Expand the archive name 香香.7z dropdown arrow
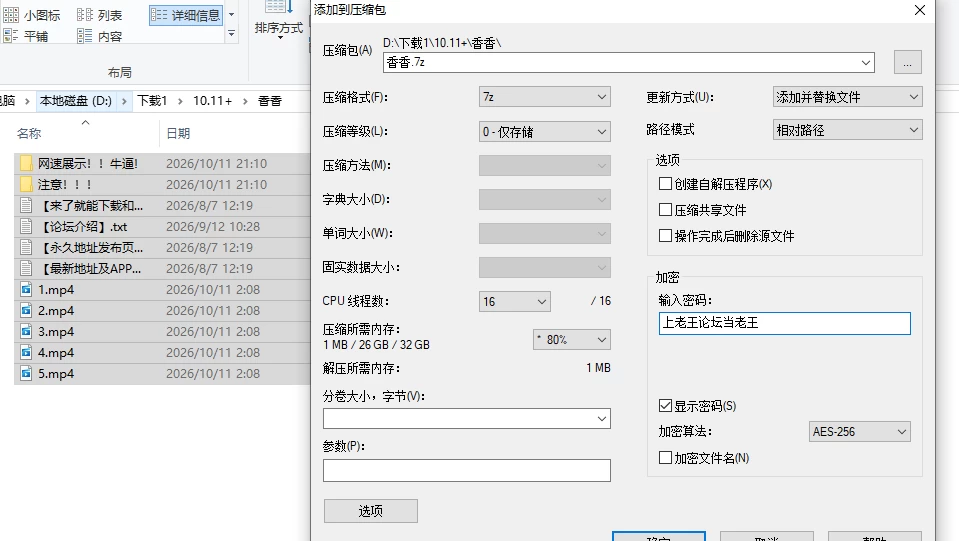The height and width of the screenshot is (541, 959). pyautogui.click(x=865, y=62)
